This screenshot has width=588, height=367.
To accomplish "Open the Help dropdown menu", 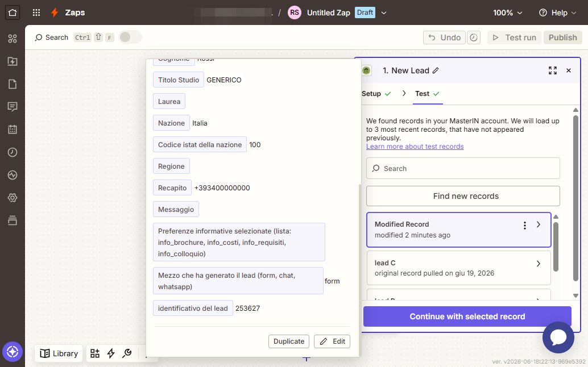I will click(557, 12).
